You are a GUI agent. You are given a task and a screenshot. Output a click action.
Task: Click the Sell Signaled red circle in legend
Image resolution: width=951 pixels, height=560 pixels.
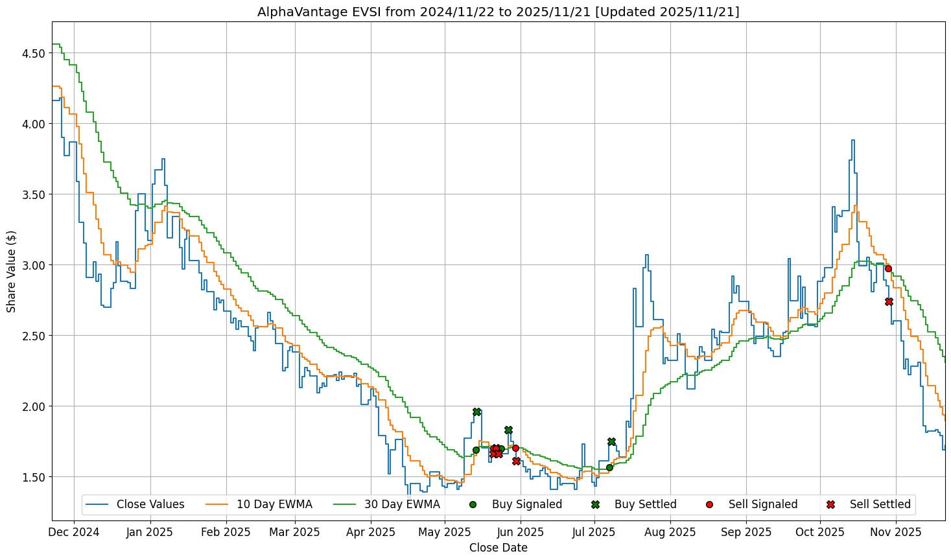pos(709,504)
